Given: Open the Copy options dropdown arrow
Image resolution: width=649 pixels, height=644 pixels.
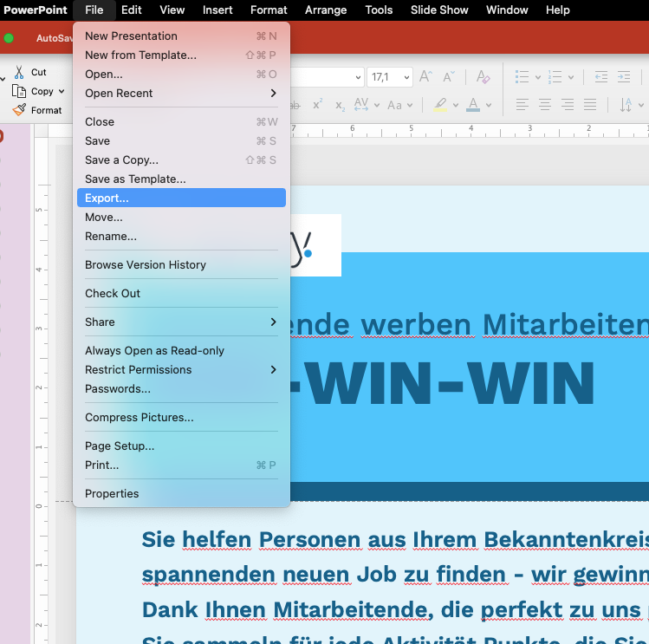Looking at the screenshot, I should tap(62, 92).
